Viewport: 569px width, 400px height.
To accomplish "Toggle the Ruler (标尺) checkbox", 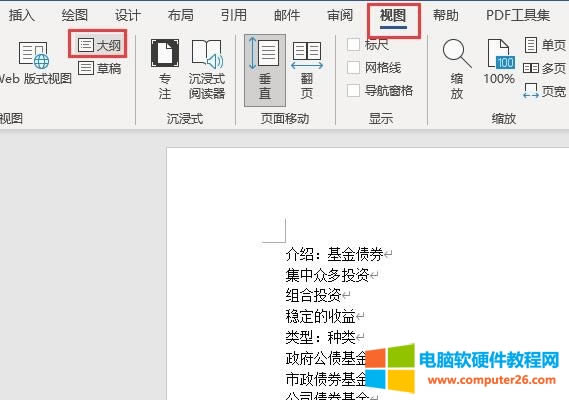I will point(353,45).
